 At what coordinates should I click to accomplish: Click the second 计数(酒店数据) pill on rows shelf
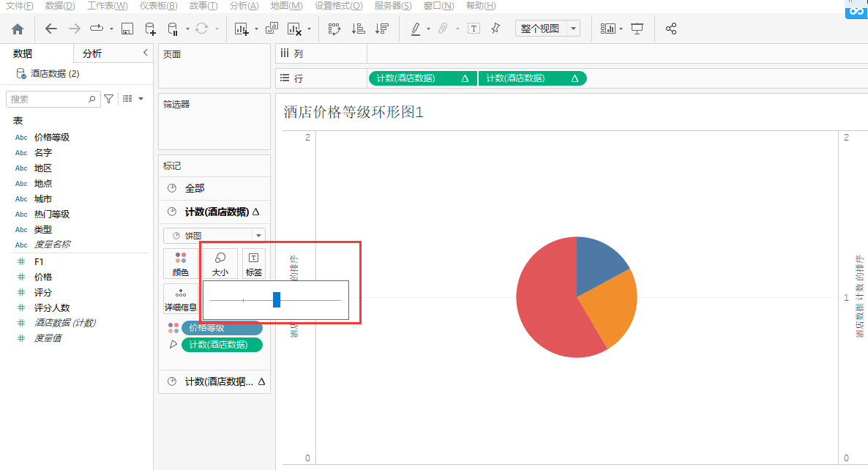(532, 78)
